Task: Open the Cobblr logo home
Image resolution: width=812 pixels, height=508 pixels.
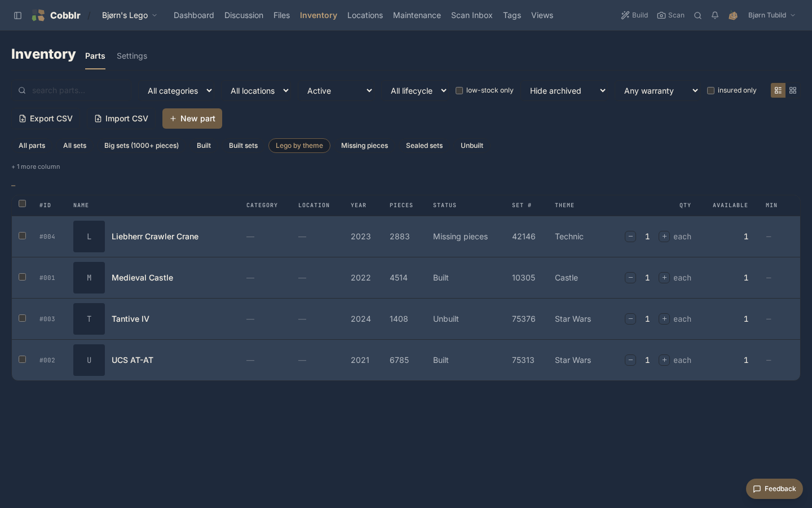Action: [56, 15]
